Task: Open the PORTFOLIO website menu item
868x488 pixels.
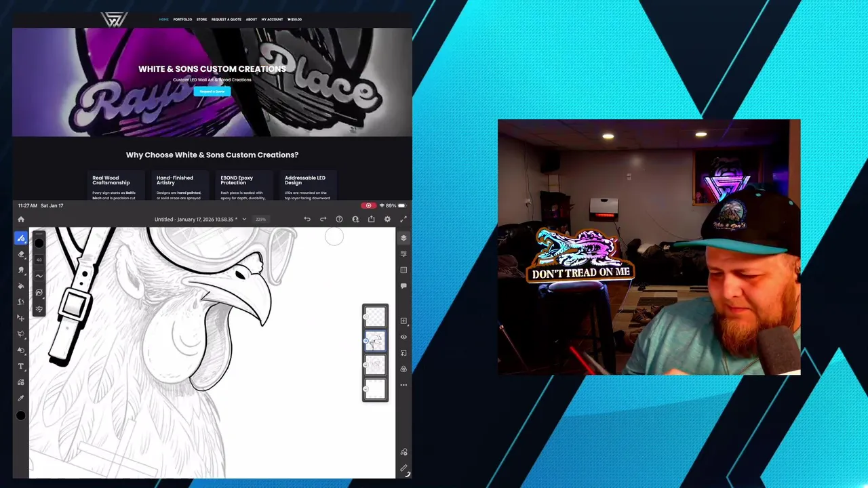Action: (182, 19)
